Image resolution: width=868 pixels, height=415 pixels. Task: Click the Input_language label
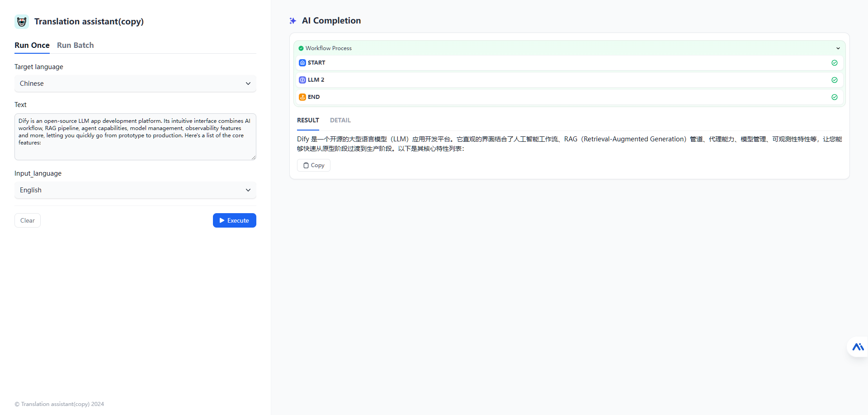point(38,173)
